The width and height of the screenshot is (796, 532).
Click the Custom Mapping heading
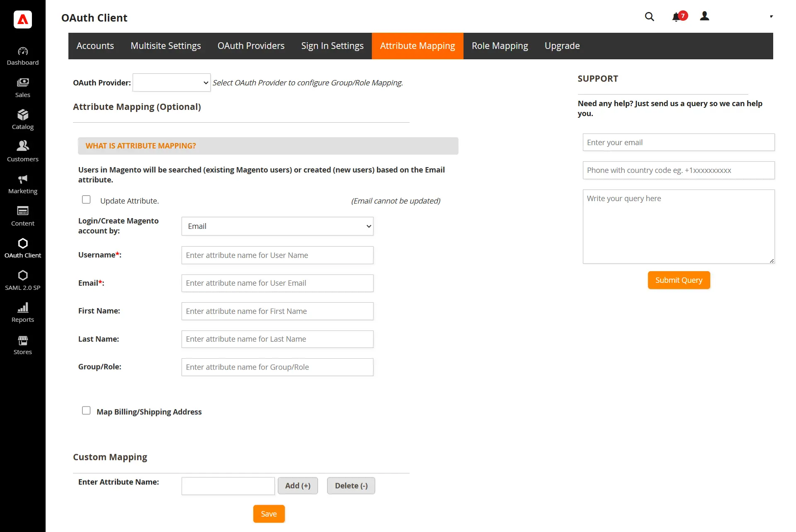[x=110, y=457]
